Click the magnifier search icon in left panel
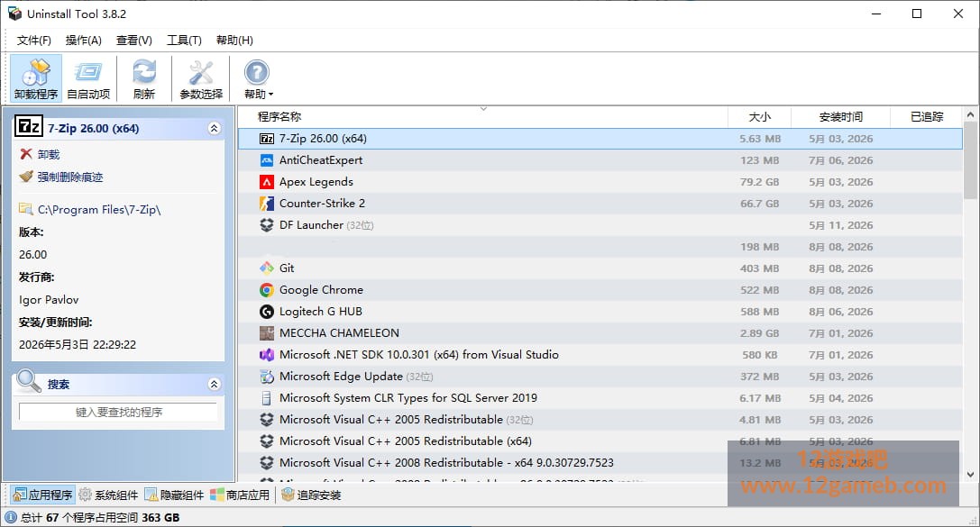The image size is (980, 527). (28, 381)
